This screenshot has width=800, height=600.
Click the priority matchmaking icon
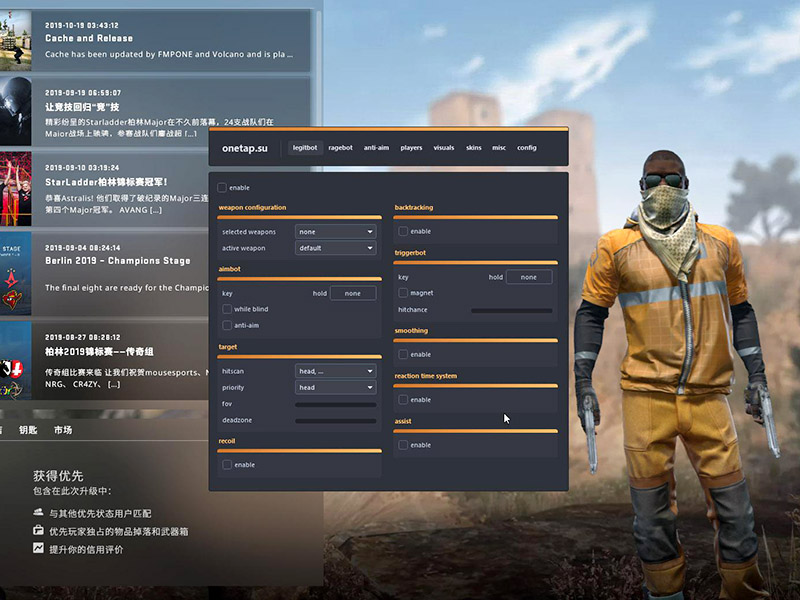(x=38, y=512)
